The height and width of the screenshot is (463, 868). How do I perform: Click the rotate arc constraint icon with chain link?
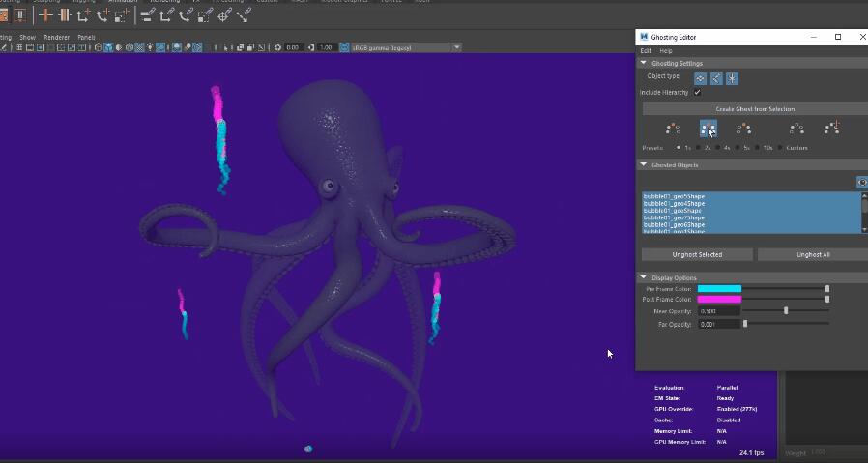point(186,15)
